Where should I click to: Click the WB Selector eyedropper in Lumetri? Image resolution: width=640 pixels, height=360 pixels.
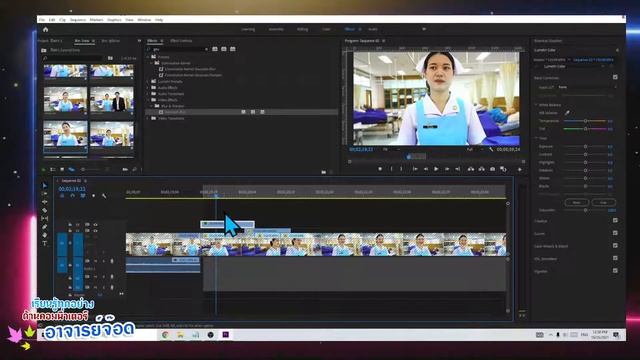tap(567, 113)
